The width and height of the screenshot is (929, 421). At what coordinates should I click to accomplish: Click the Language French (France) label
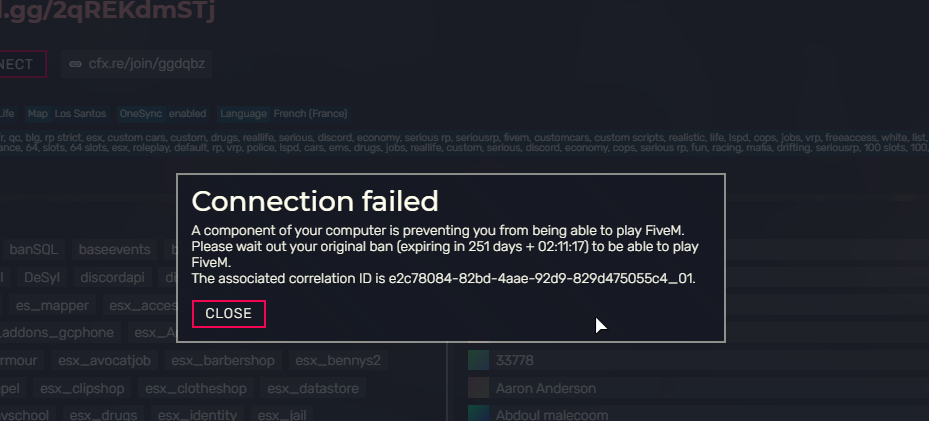[283, 114]
